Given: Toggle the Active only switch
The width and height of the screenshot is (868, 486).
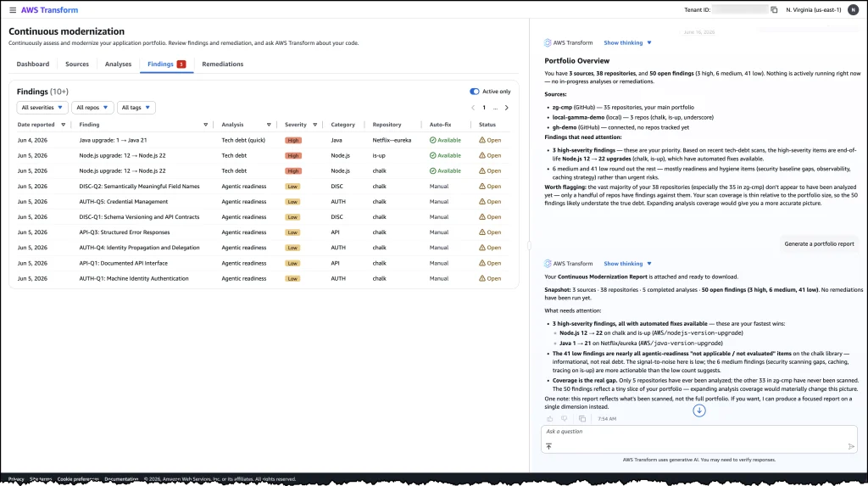Looking at the screenshot, I should coord(475,92).
